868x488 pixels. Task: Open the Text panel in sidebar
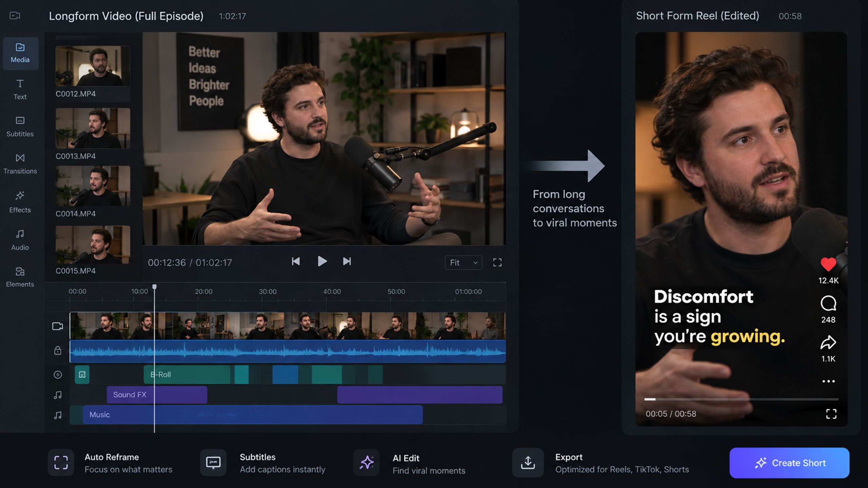(20, 89)
